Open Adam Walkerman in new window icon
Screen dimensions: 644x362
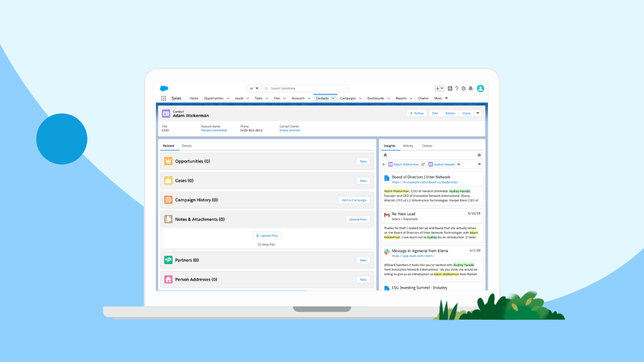(423, 164)
